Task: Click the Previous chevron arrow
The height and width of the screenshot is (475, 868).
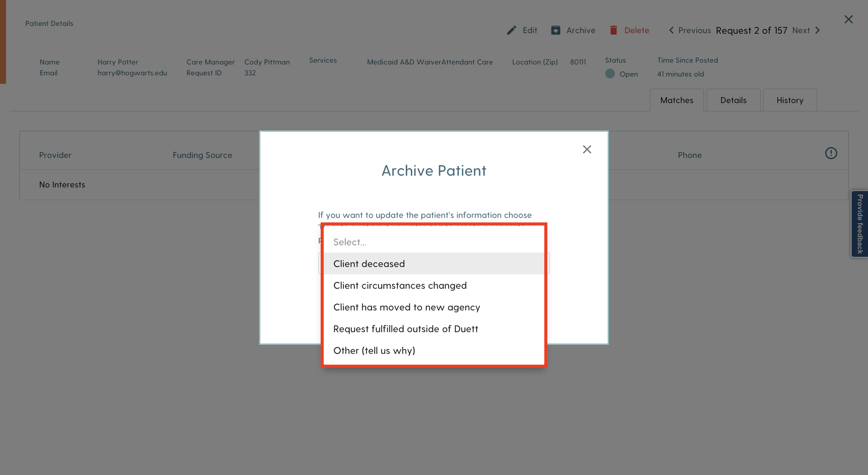Action: pyautogui.click(x=671, y=30)
